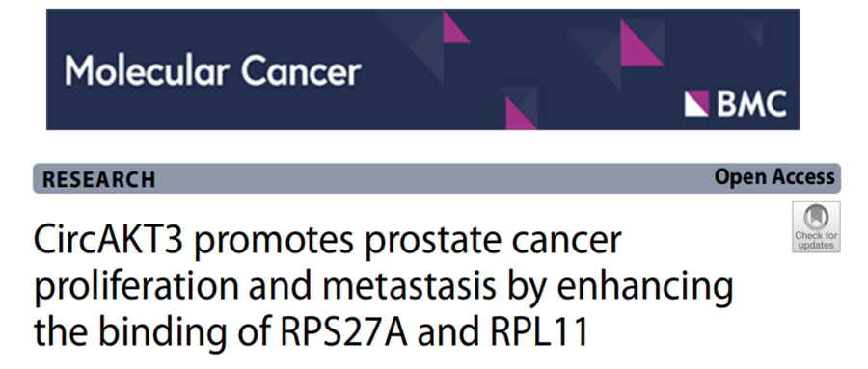868x369 pixels.
Task: Select the RESEARCH section label
Action: click(x=99, y=180)
